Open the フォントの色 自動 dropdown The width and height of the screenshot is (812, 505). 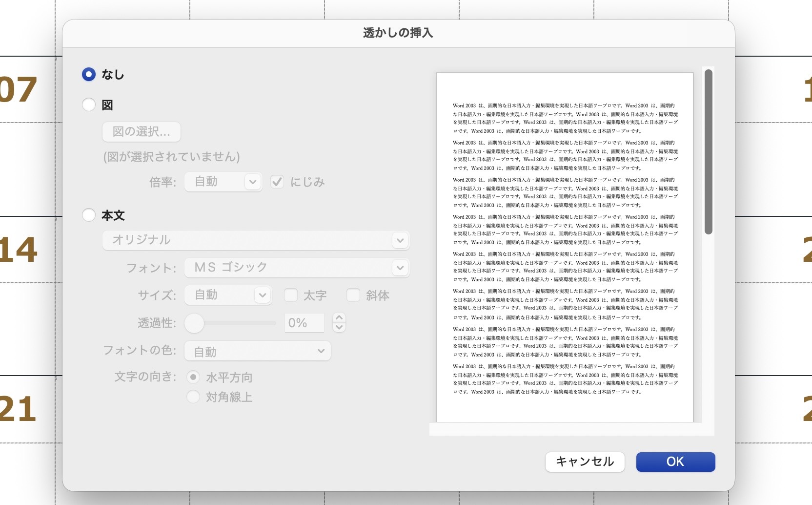click(258, 351)
